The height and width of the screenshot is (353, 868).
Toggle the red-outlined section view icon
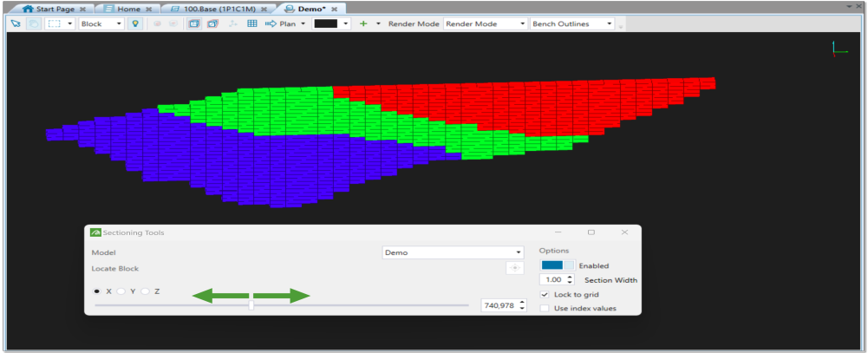tap(212, 24)
